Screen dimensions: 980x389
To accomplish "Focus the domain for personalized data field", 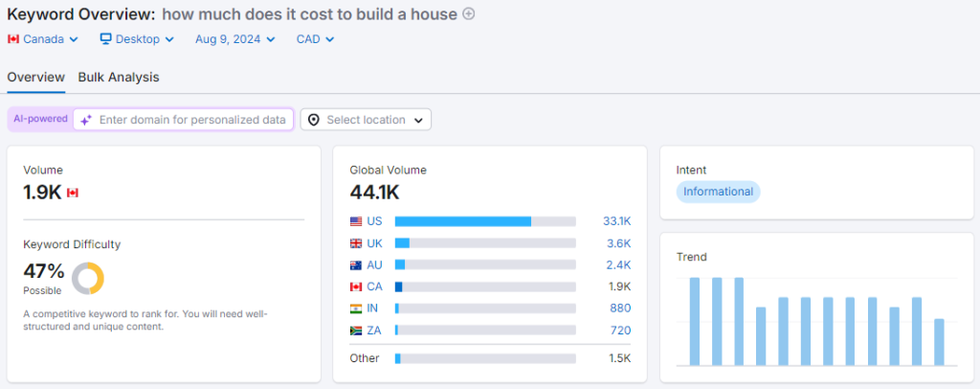I will (x=183, y=120).
